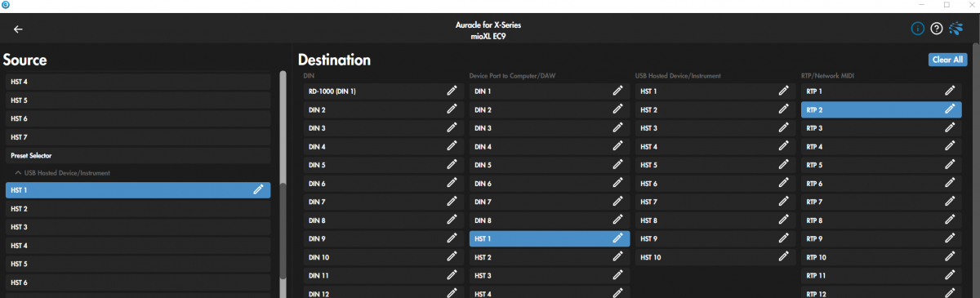
Task: Toggle routing to HST 6 in USB Hosted destinations
Action: click(x=715, y=184)
